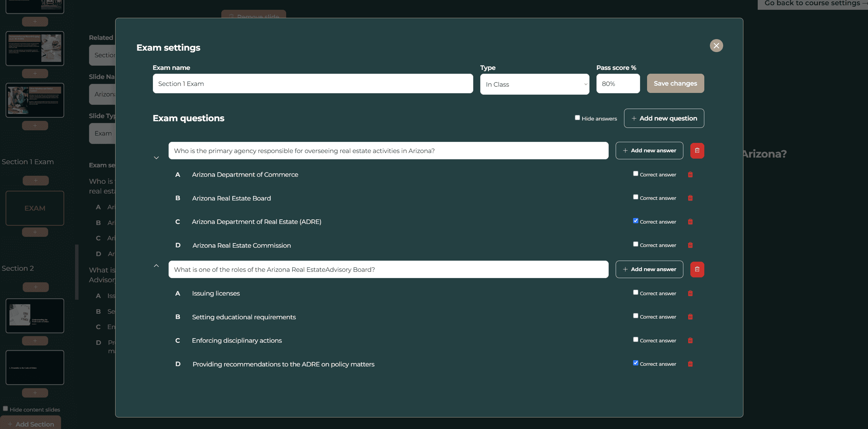Click Add new question button
This screenshot has width=868, height=429.
pyautogui.click(x=664, y=118)
